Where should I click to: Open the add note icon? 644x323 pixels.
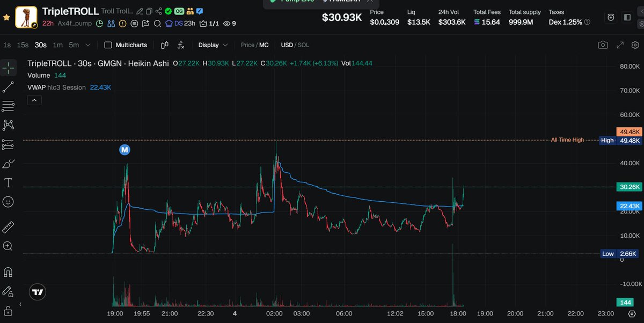tap(145, 24)
